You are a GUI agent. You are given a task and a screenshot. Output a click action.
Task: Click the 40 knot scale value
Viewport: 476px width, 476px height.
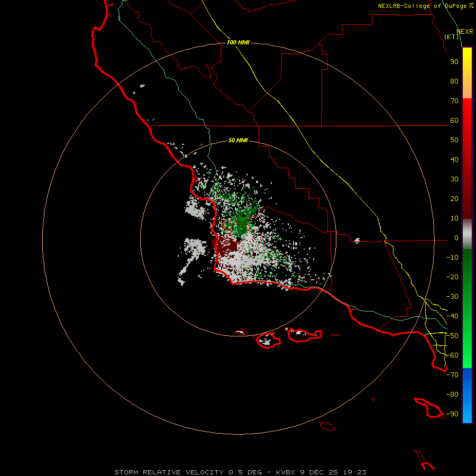(x=454, y=160)
